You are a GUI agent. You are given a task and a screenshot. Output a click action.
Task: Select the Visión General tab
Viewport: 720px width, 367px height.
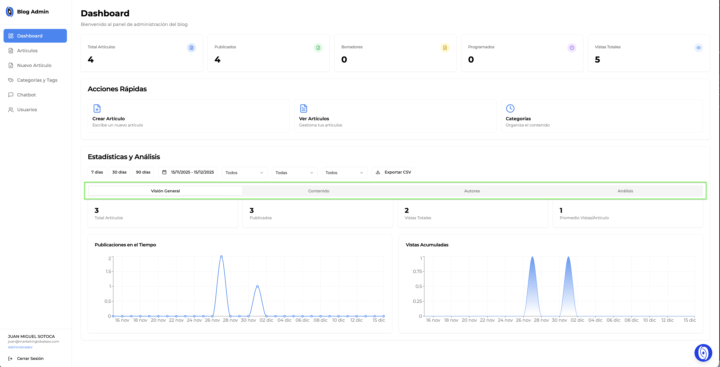tap(165, 191)
